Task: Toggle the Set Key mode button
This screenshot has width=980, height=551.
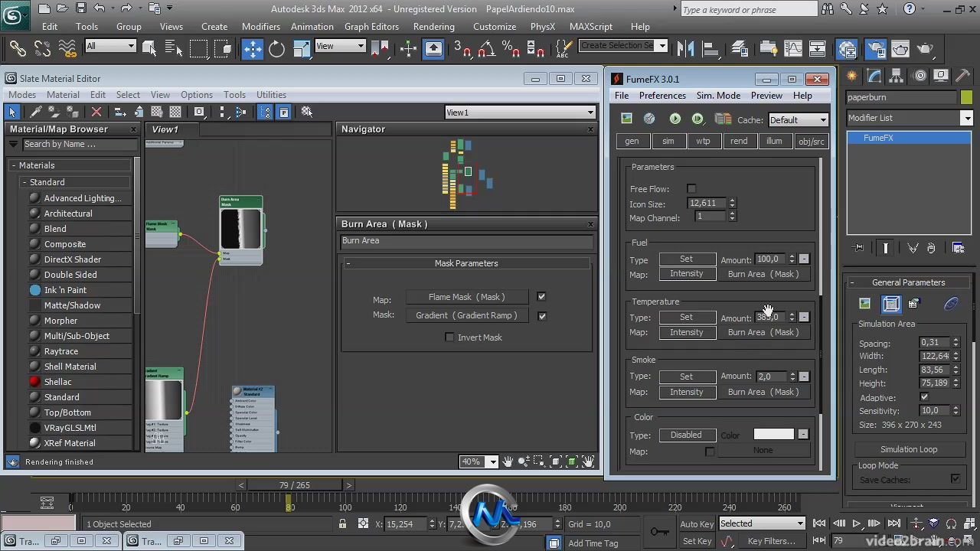Action: (x=697, y=541)
